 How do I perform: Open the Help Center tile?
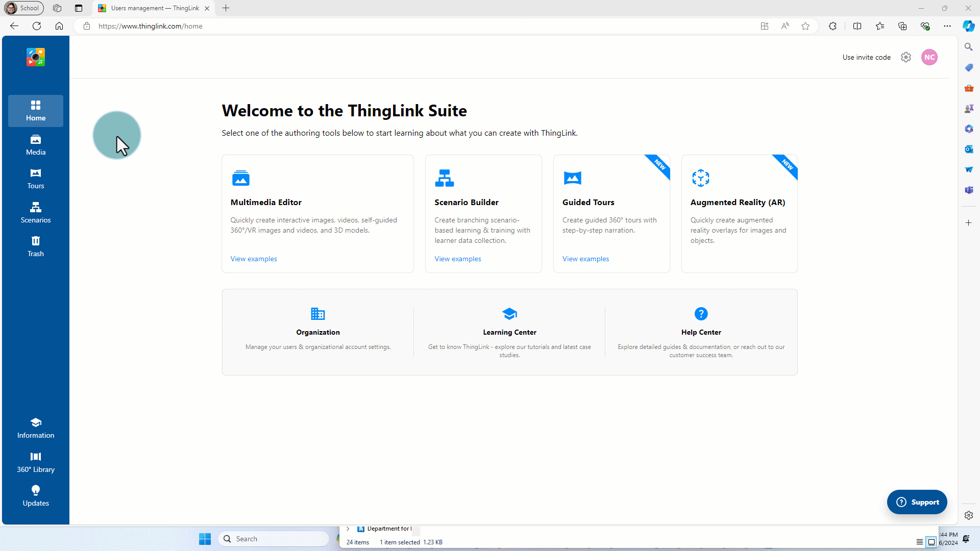point(701,332)
